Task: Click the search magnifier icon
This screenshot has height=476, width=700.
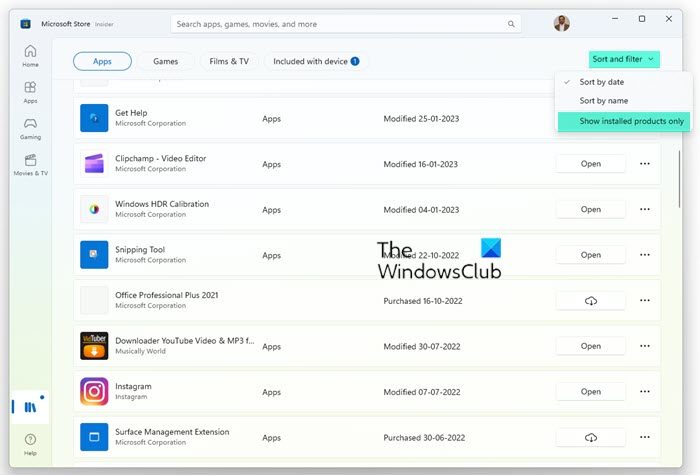Action: click(511, 24)
